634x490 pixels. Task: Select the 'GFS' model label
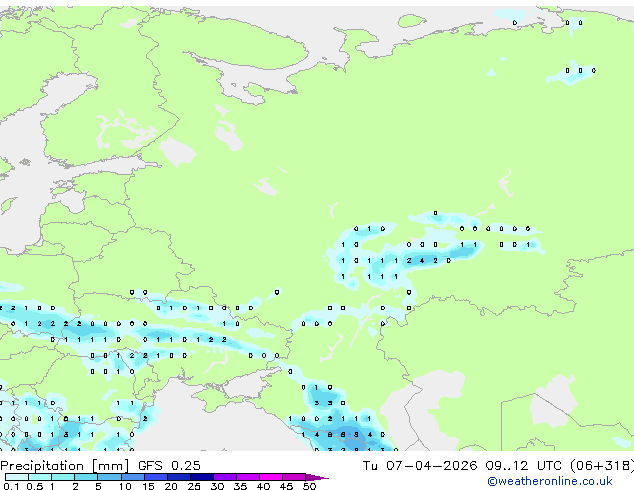[x=150, y=466]
